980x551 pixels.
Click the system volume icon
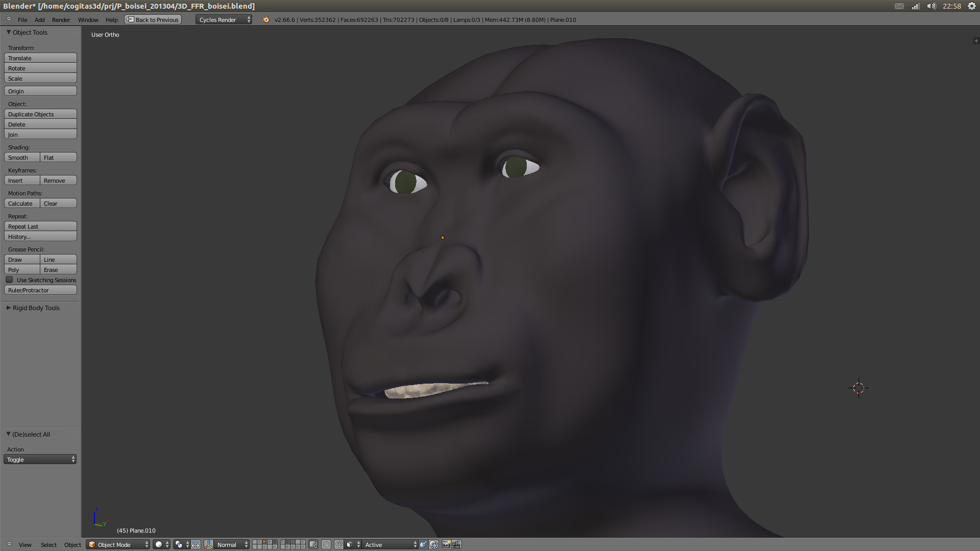932,6
